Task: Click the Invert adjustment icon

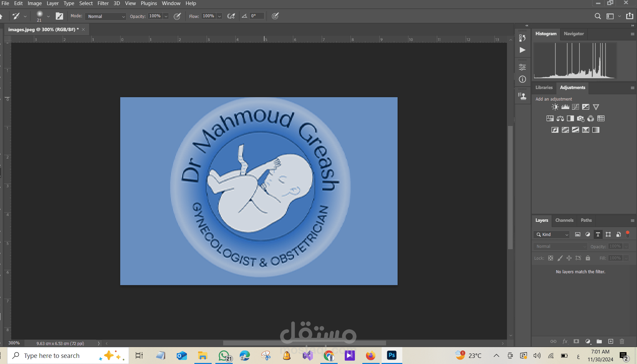Action: click(555, 130)
